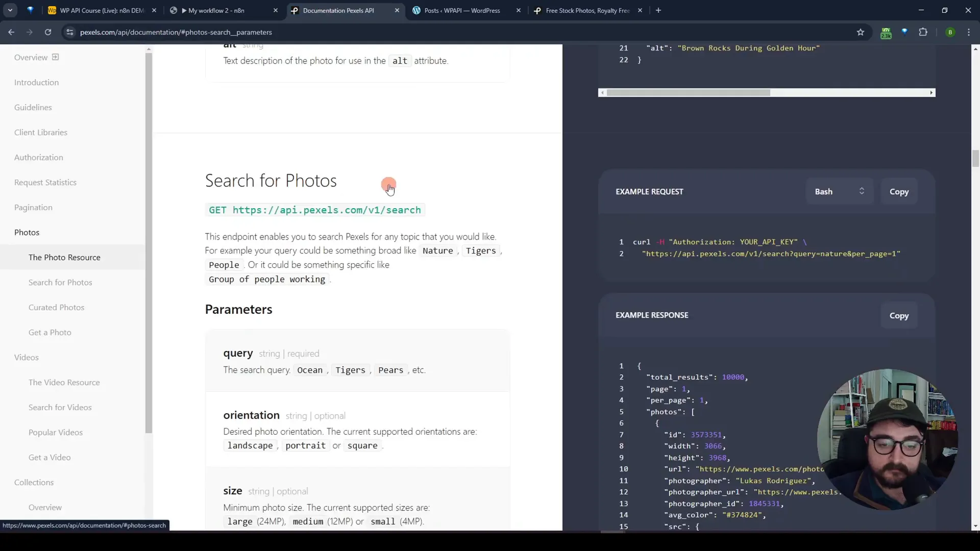Open the Bash language dropdown
980x551 pixels.
(839, 192)
